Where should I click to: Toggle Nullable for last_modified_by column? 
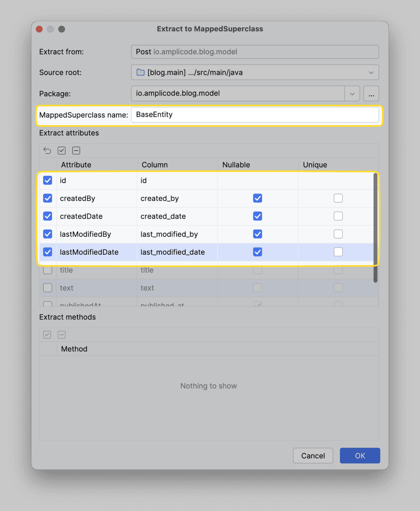[258, 234]
